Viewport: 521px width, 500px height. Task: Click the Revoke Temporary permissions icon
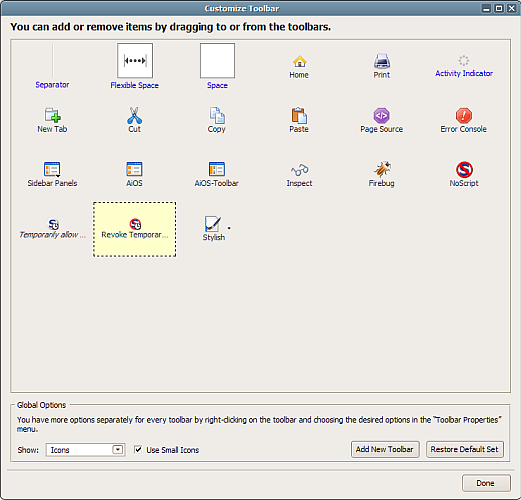(135, 224)
